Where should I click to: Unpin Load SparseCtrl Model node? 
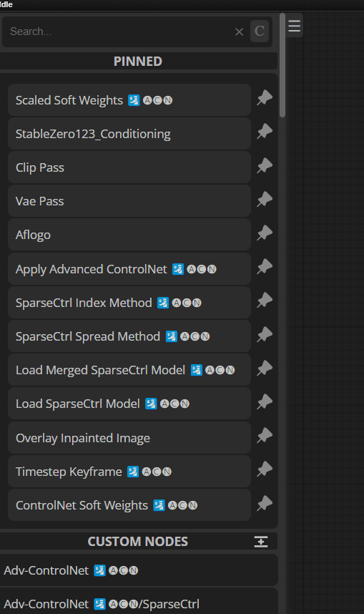[265, 401]
